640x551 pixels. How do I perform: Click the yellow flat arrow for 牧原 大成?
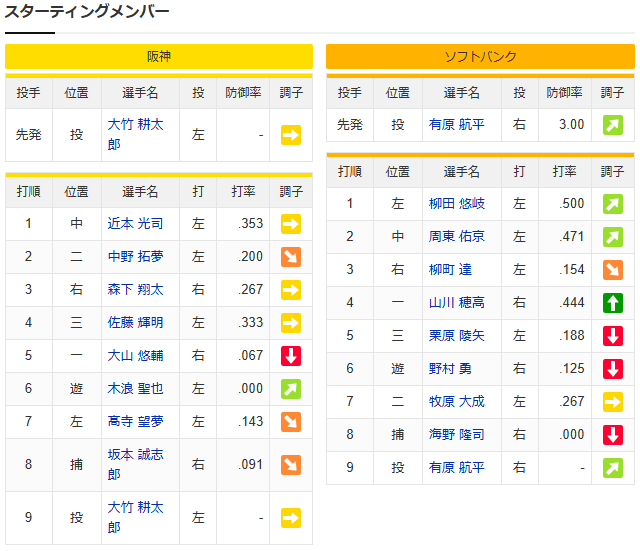(x=613, y=402)
